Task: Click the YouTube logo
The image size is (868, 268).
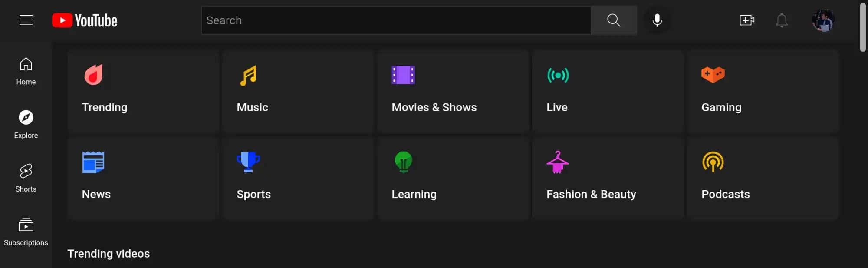Action: (x=85, y=20)
